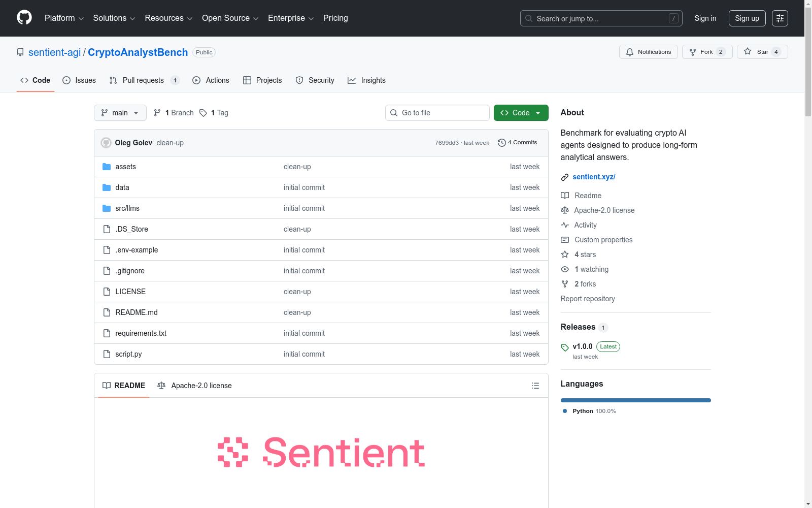Switch to the Insights tab

[366, 80]
